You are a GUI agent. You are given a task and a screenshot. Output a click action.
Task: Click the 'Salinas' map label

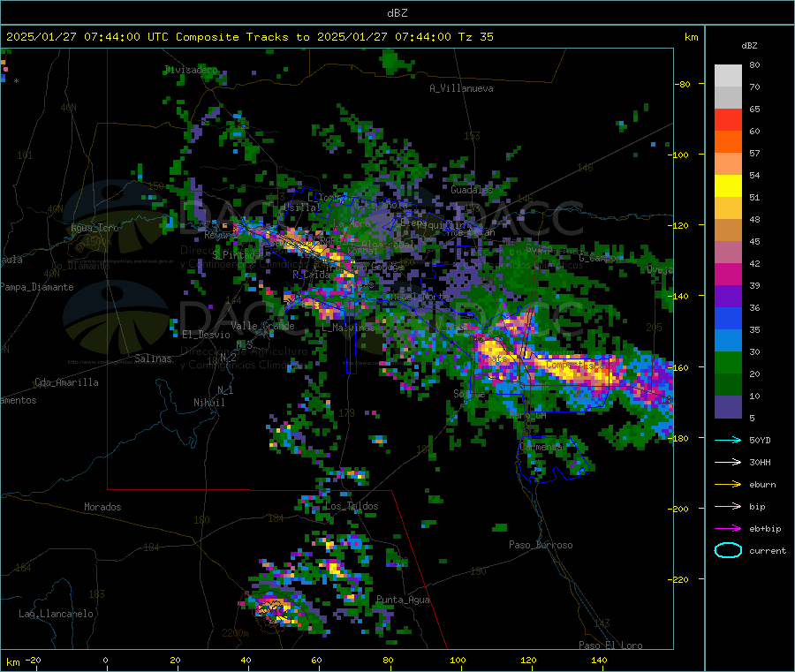coord(153,359)
